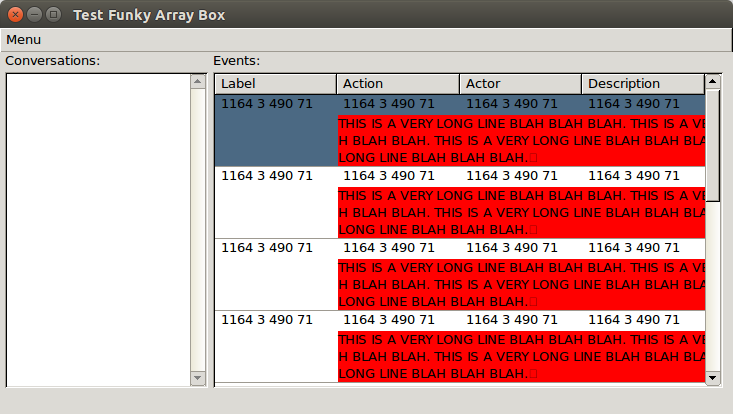
Task: Maximize the Test Funky Array Box window
Action: [54, 15]
